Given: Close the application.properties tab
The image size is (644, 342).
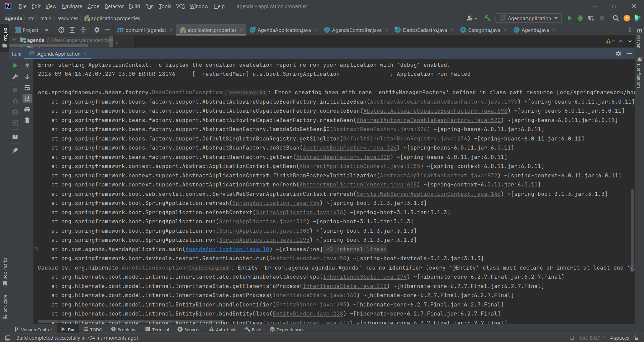Looking at the screenshot, I should pos(241,30).
